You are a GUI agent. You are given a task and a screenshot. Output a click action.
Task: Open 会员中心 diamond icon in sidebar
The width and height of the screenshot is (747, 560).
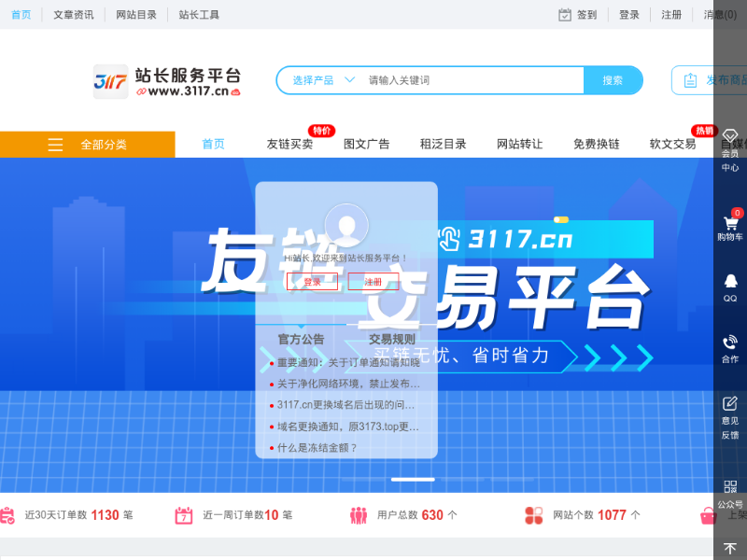[730, 137]
